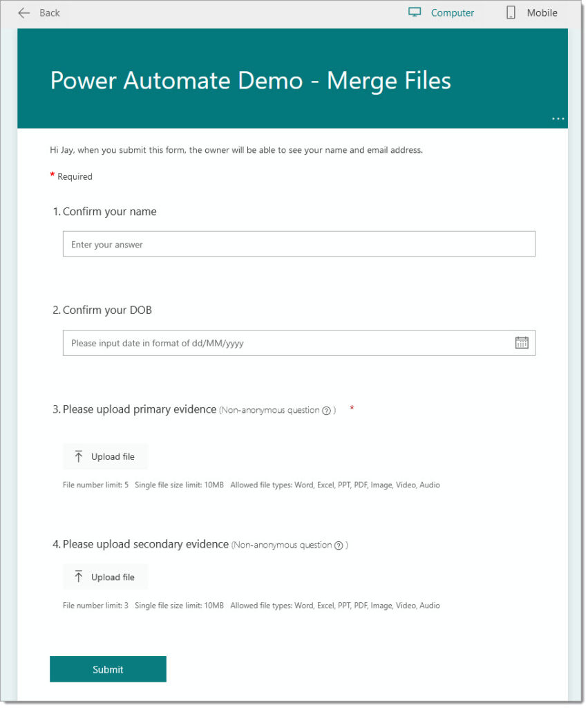
Task: Switch to Computer preview
Action: 442,12
